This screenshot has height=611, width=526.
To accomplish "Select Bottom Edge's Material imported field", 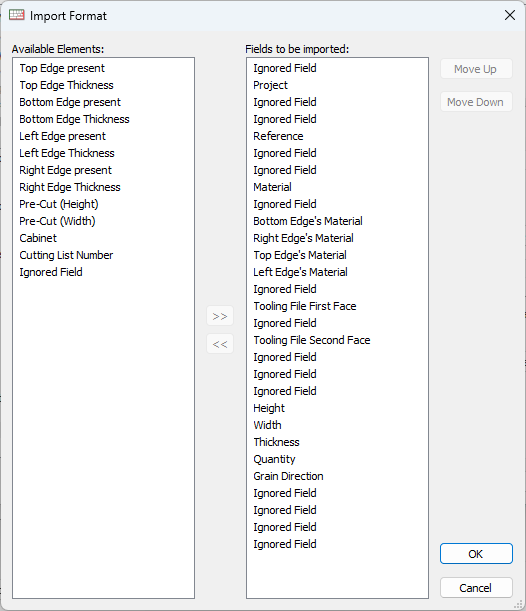I will pos(308,221).
